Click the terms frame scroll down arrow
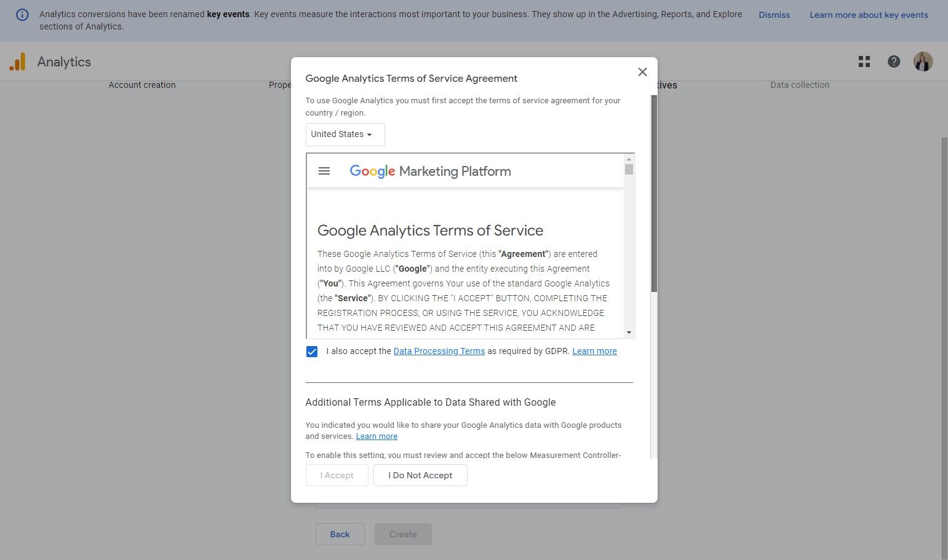 point(629,333)
